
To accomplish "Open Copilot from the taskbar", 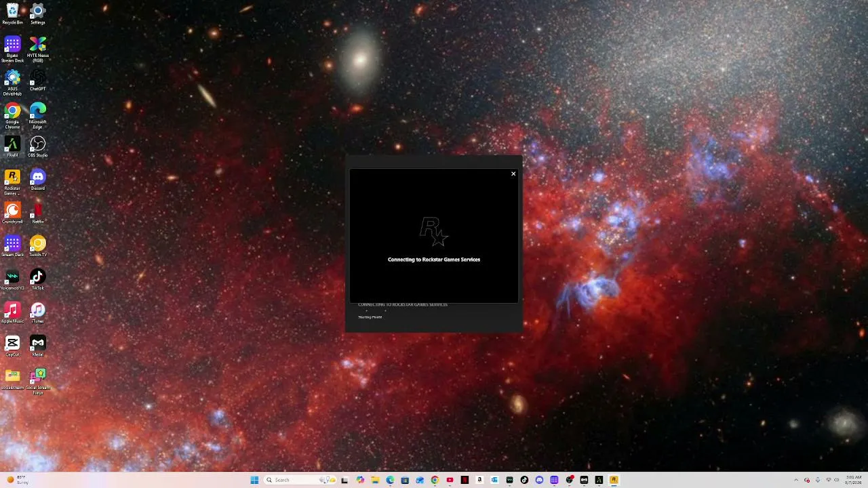I will pos(360,480).
